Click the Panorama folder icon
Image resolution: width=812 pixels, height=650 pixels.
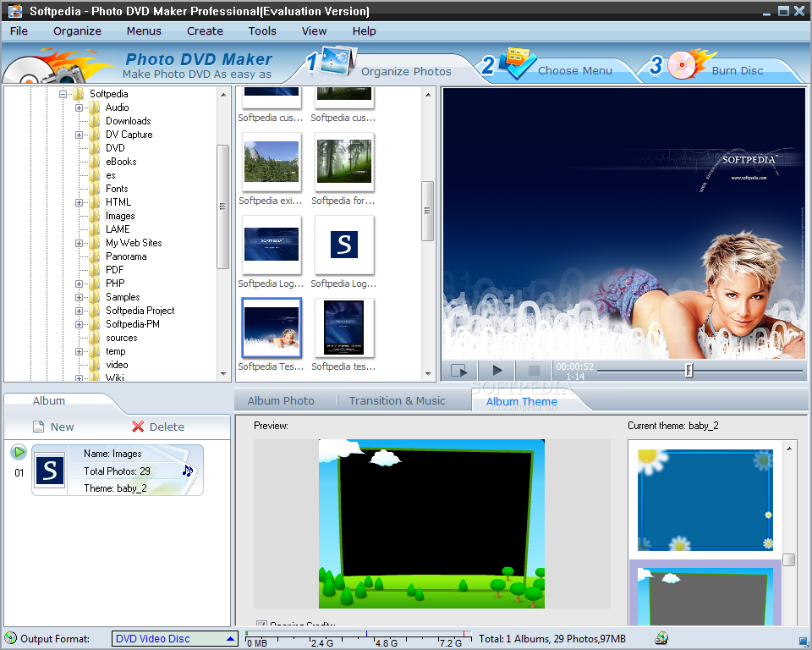[x=94, y=256]
